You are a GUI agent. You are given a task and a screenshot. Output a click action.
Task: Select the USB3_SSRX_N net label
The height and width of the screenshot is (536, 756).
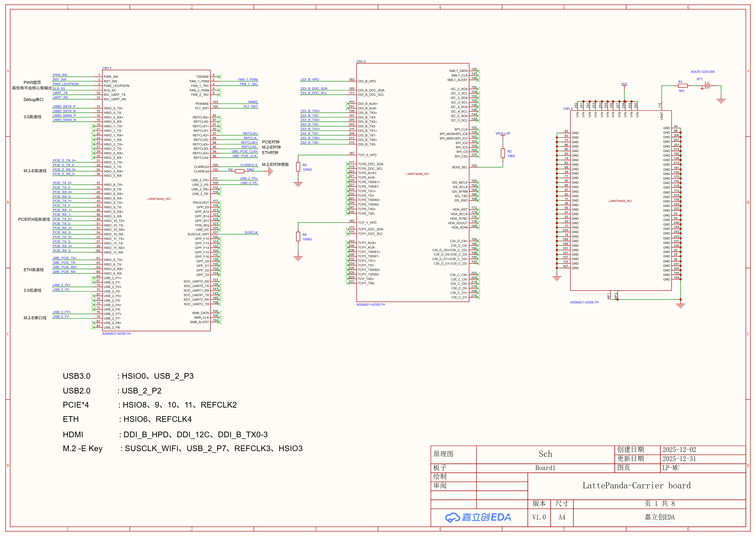click(x=64, y=120)
